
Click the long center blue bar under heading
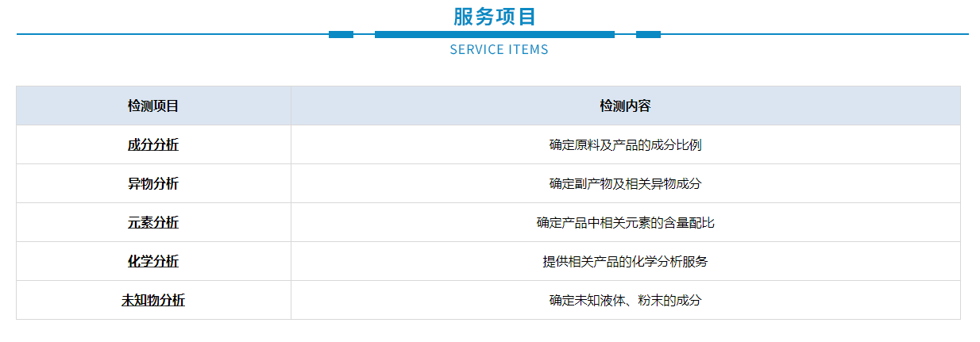coord(494,34)
